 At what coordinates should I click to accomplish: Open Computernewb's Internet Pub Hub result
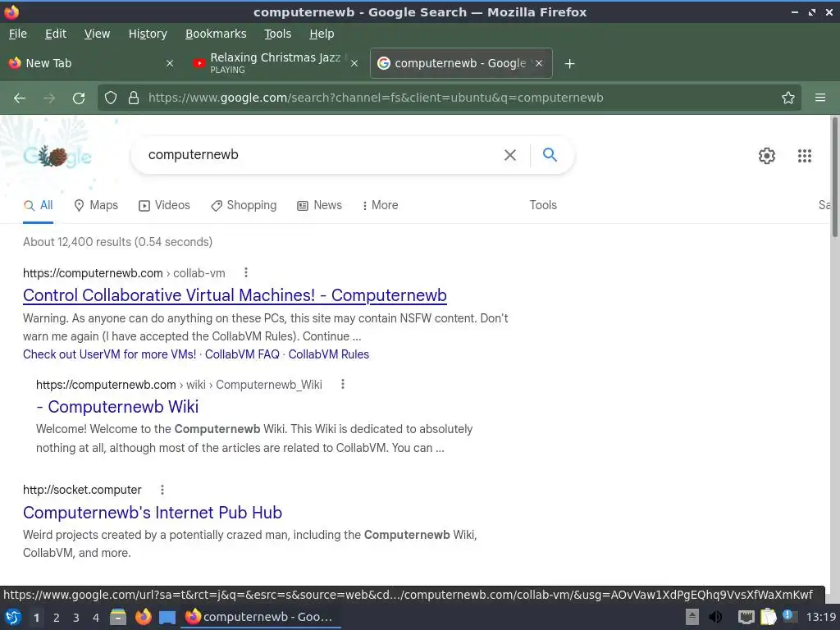pyautogui.click(x=152, y=513)
